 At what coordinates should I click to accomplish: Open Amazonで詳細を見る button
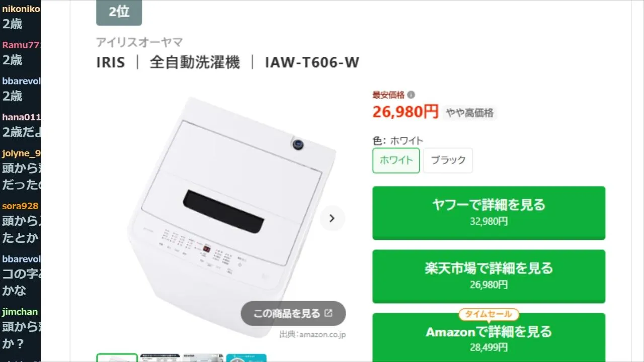[489, 338]
